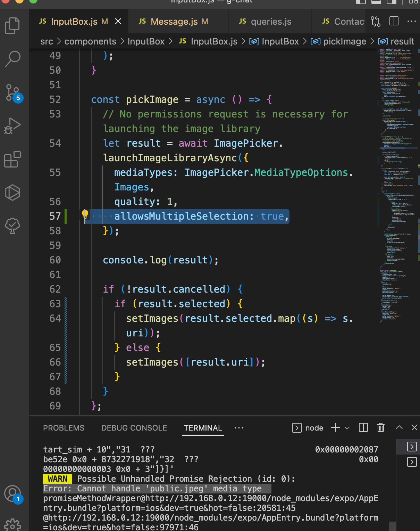
Task: Split the editor to the right
Action: coord(394,21)
